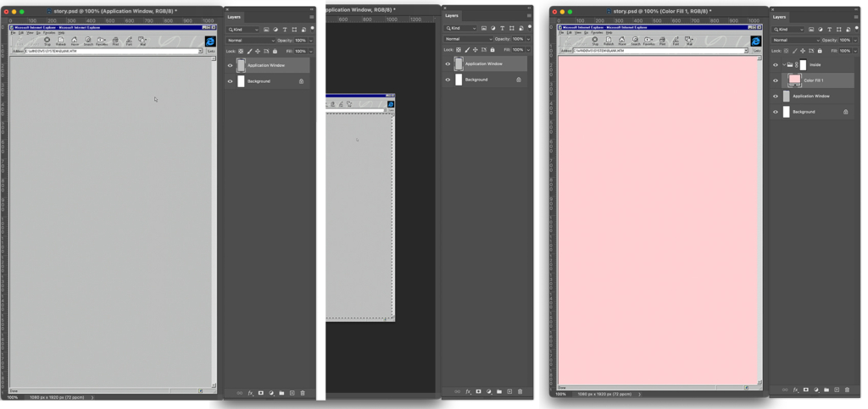Open the Kind filter dropdown above the Inside group
This screenshot has width=868, height=409.
click(x=787, y=30)
